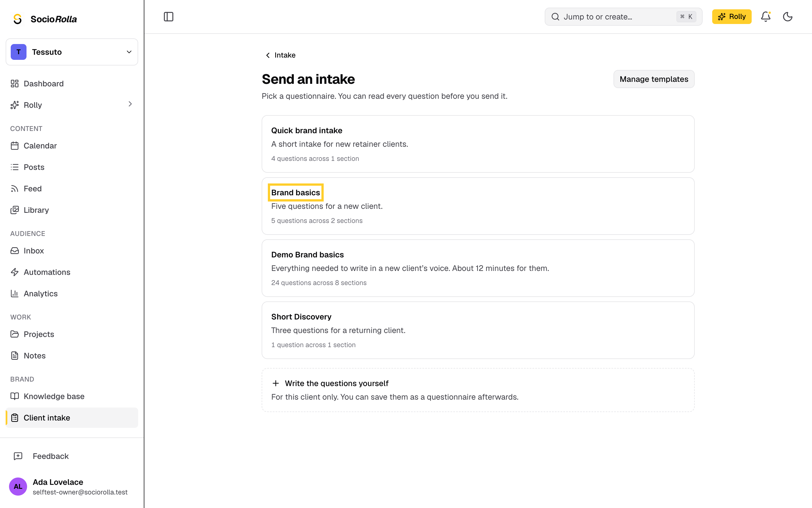The image size is (812, 508).
Task: Click the plus icon beside Write the questions
Action: click(x=275, y=383)
